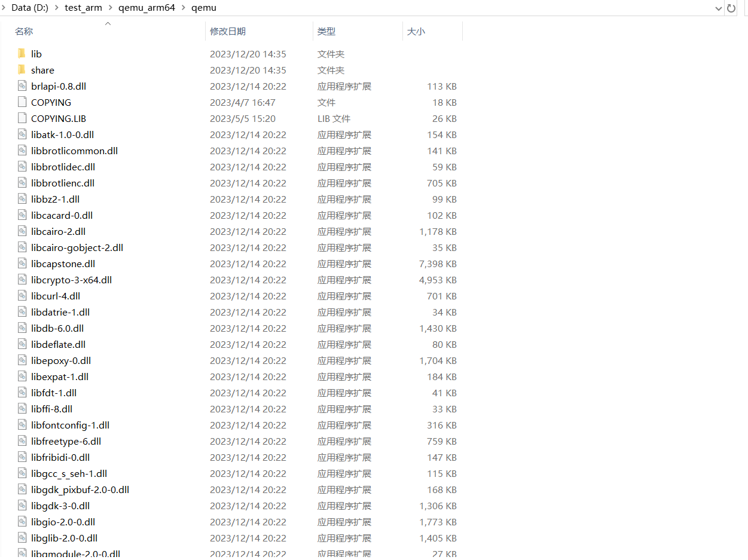This screenshot has width=748, height=560.
Task: Select the file name libfontconfig-1.dll
Action: click(x=70, y=425)
